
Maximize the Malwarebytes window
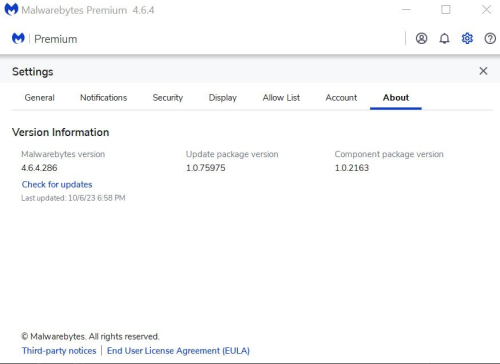tap(446, 10)
